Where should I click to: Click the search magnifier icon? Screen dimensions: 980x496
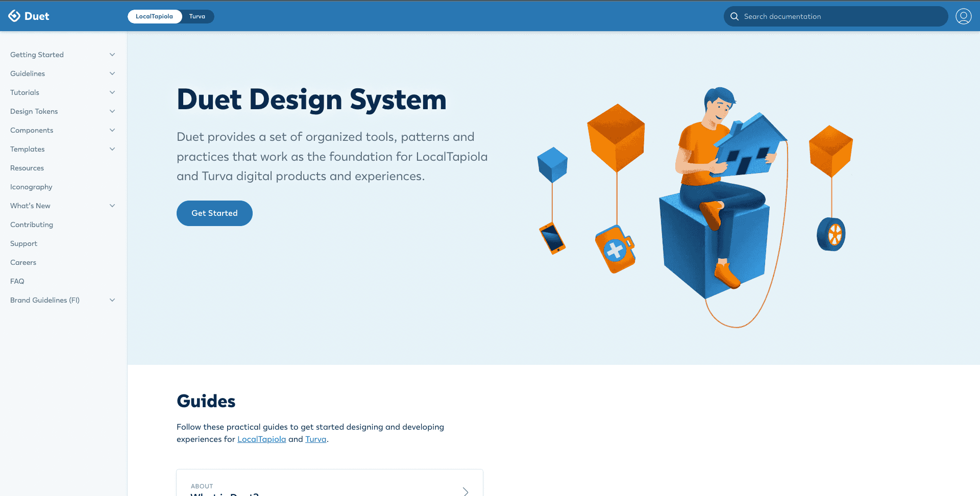point(734,16)
